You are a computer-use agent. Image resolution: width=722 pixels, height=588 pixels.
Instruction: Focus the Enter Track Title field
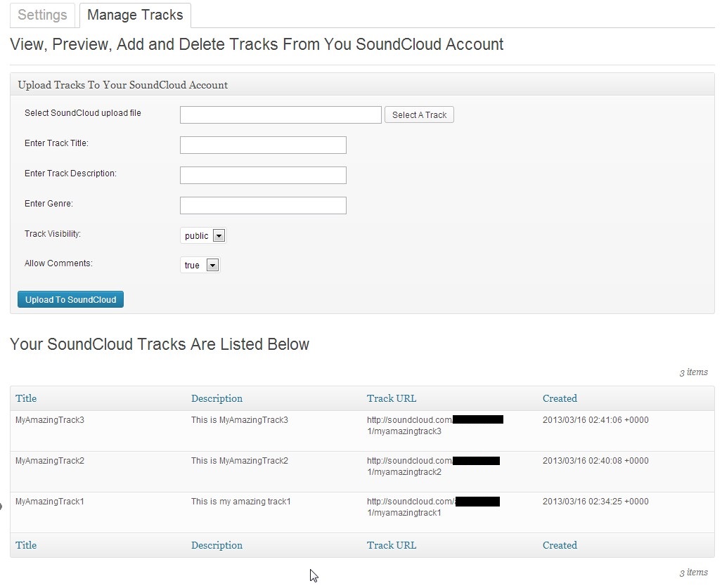click(263, 145)
